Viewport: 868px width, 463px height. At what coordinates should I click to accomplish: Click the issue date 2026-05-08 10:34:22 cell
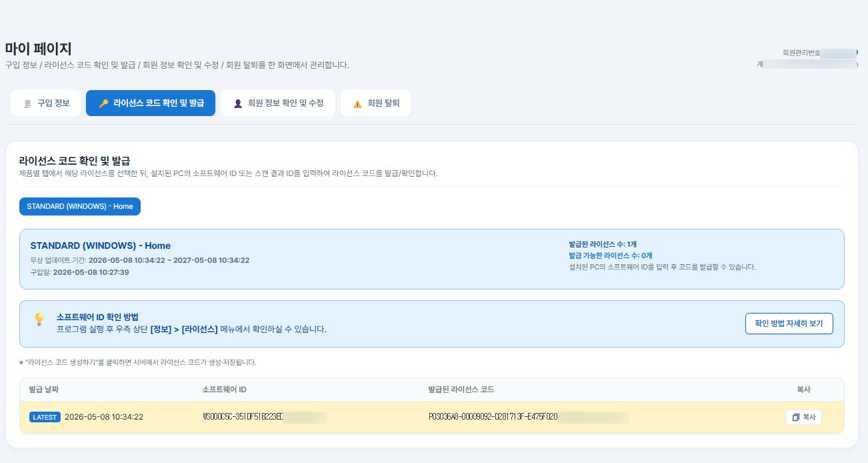(x=104, y=417)
